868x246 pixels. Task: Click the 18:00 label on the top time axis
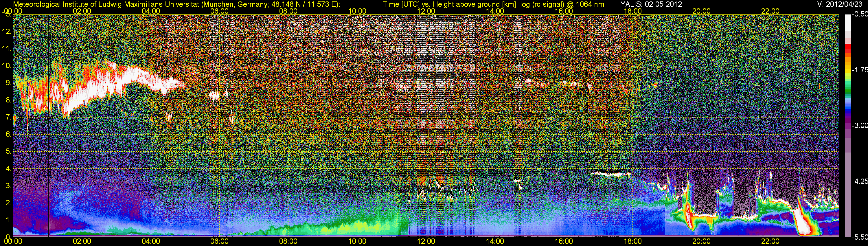click(x=632, y=11)
